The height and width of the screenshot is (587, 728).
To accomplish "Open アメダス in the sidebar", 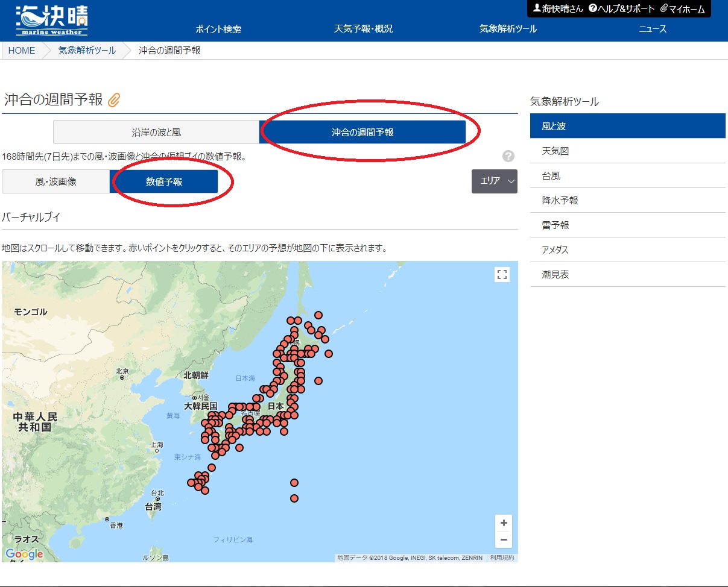I will (x=628, y=250).
